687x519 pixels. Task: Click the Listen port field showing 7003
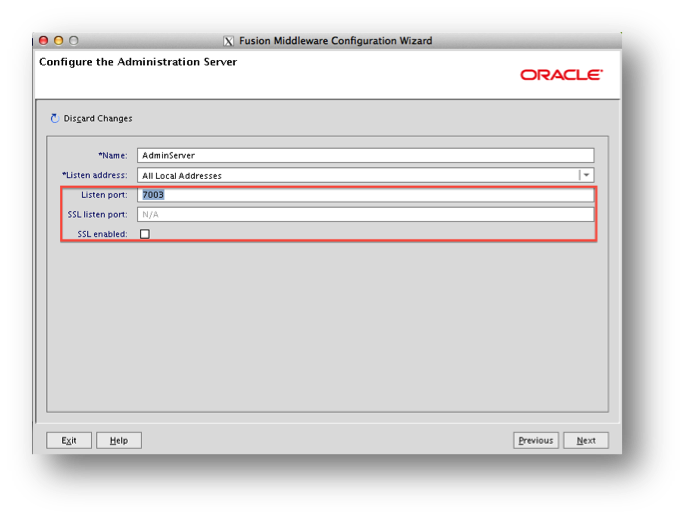pyautogui.click(x=365, y=195)
